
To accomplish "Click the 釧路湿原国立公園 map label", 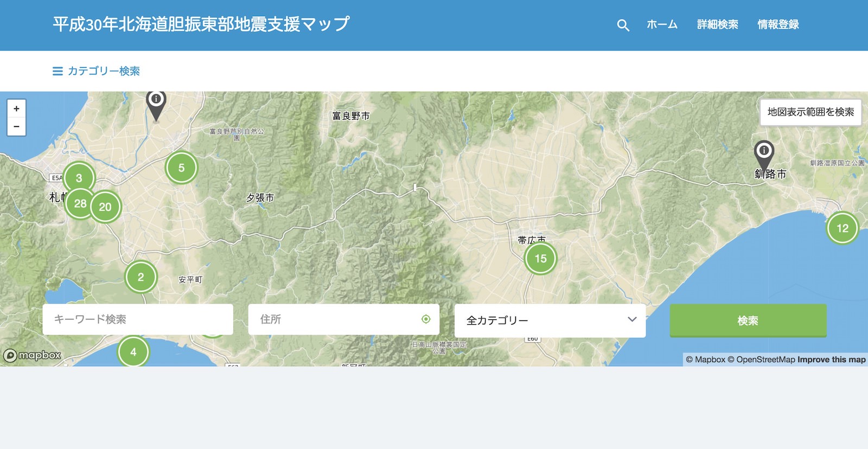I will [837, 163].
